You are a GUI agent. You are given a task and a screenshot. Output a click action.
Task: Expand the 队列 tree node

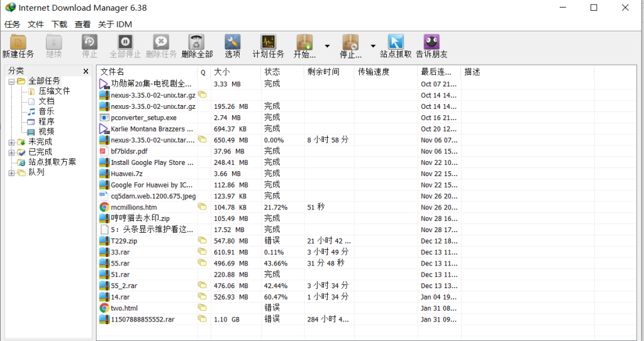click(11, 172)
